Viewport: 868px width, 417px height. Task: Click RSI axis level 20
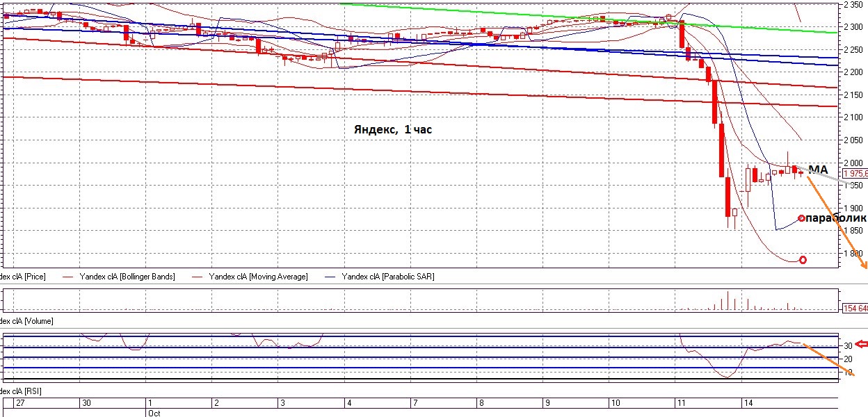(x=849, y=359)
